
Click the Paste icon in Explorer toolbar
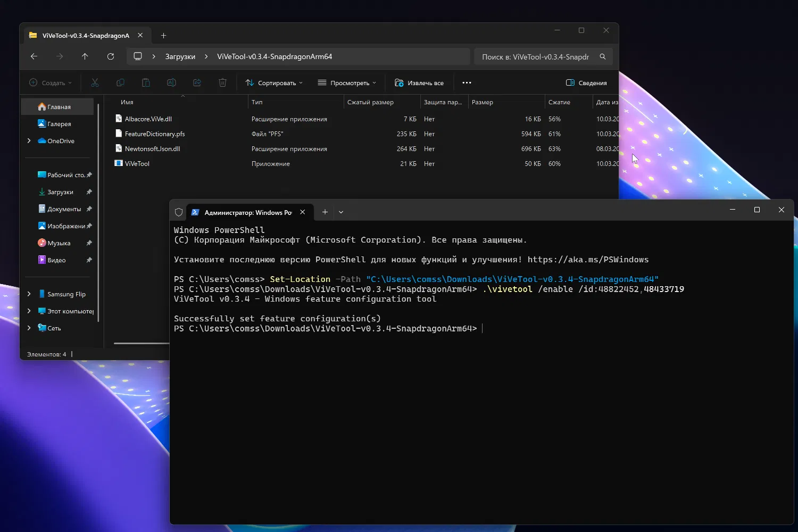click(x=146, y=82)
